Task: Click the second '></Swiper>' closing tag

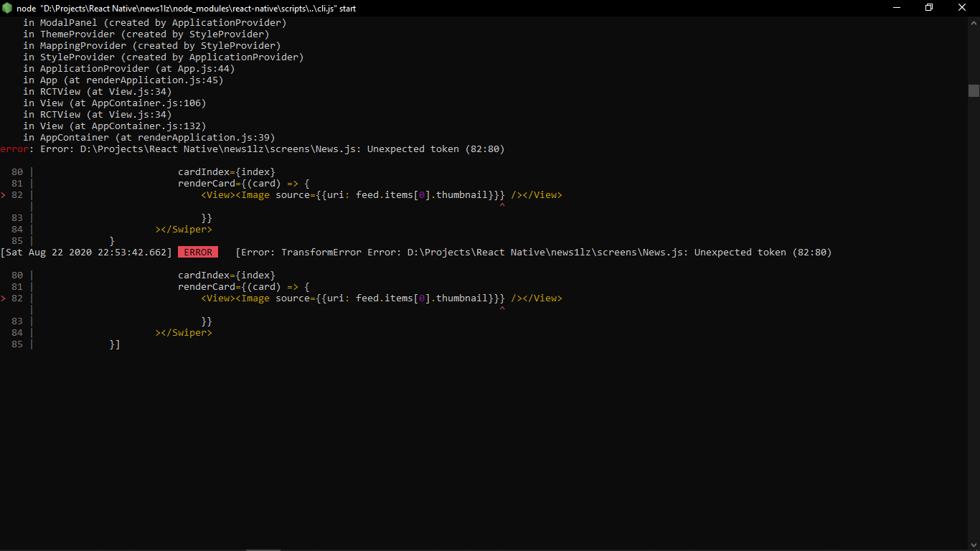Action: 184,333
